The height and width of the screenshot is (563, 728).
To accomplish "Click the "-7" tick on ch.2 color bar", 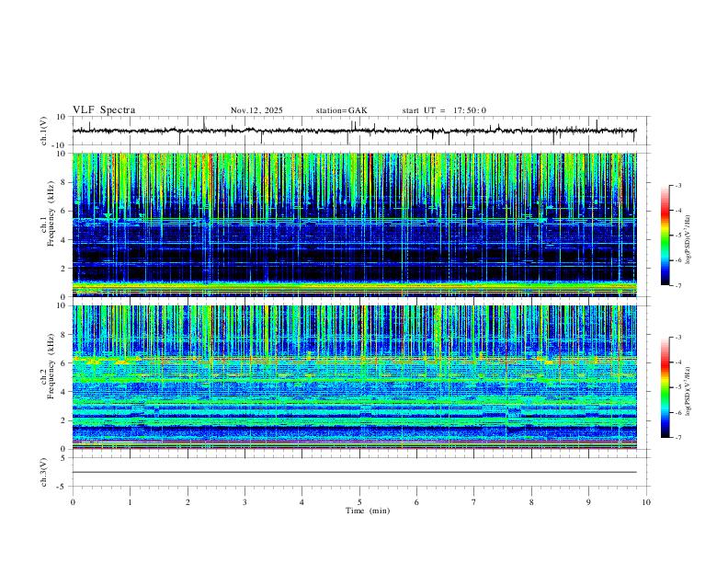I will click(x=678, y=438).
